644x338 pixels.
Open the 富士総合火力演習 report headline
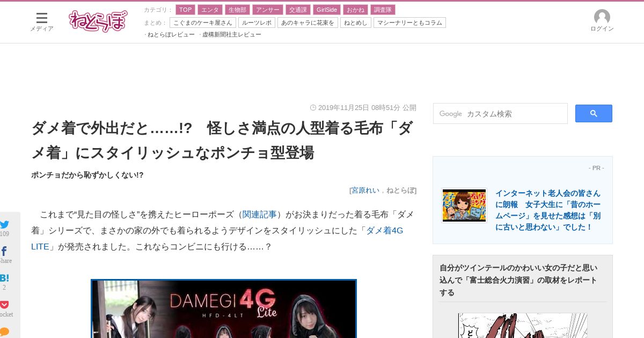click(518, 280)
